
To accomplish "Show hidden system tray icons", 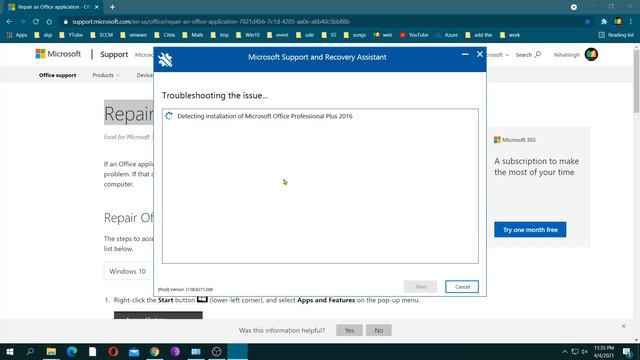I will click(x=564, y=351).
